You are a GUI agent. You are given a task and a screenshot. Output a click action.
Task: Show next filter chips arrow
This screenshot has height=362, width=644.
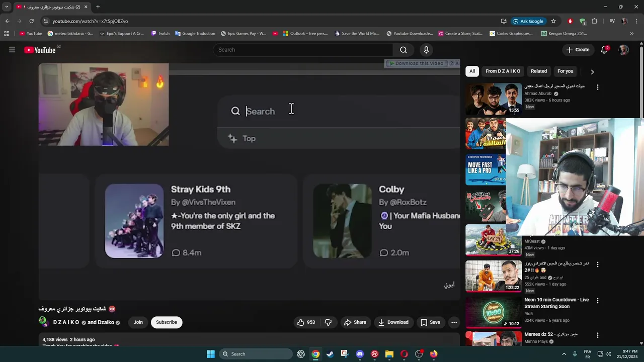[592, 72]
